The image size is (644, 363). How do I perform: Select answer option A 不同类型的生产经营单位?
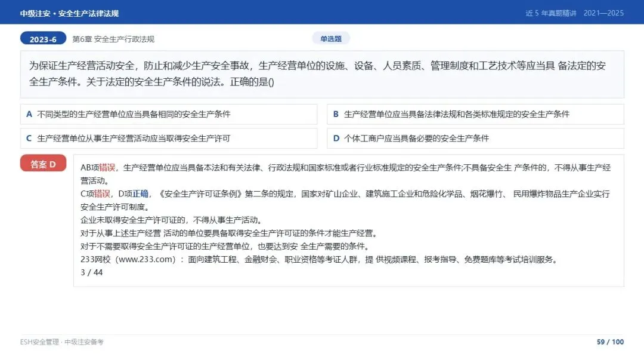click(168, 114)
